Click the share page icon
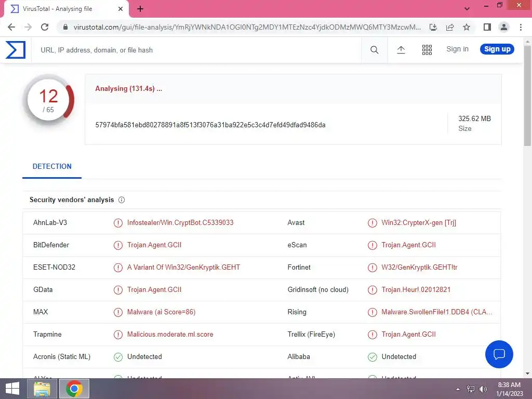This screenshot has height=399, width=532. point(450,27)
